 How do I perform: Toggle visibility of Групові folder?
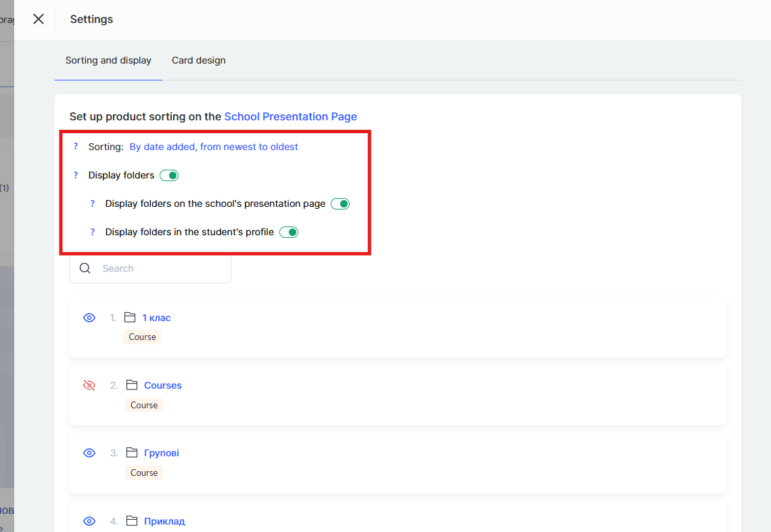(x=89, y=453)
